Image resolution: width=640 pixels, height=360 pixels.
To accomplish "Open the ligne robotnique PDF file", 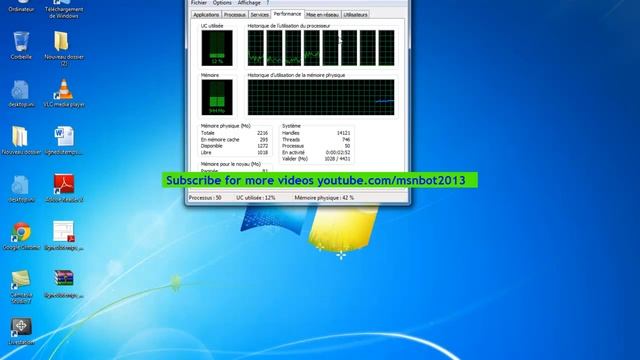I will pyautogui.click(x=64, y=236).
